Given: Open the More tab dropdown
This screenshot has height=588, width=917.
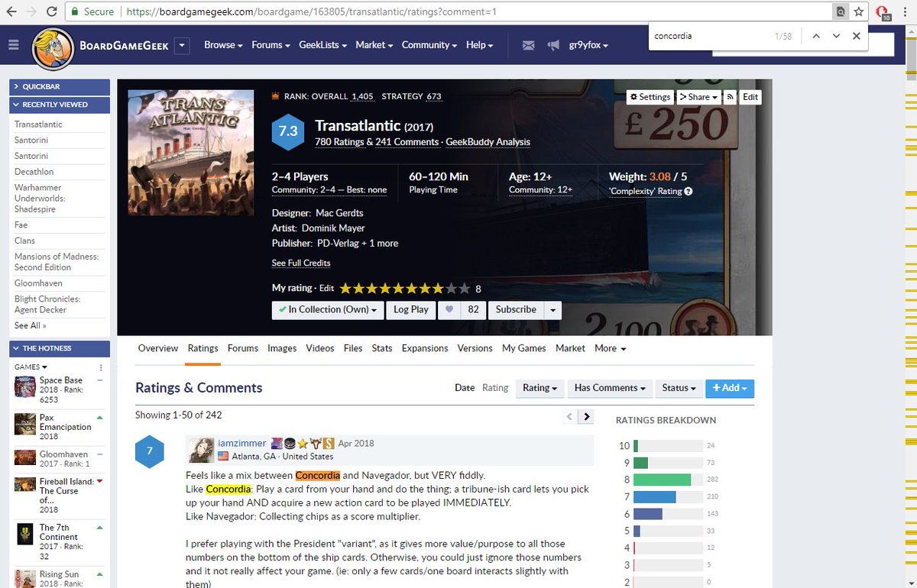Looking at the screenshot, I should tap(610, 348).
